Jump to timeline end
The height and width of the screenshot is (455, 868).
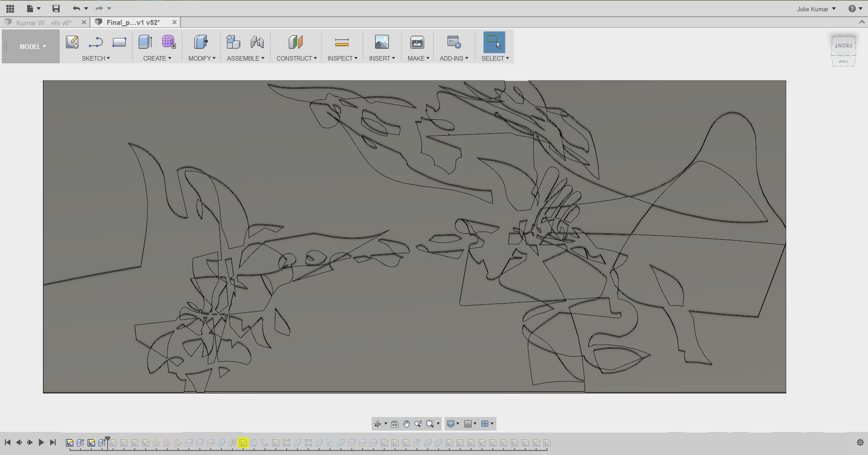[x=53, y=442]
